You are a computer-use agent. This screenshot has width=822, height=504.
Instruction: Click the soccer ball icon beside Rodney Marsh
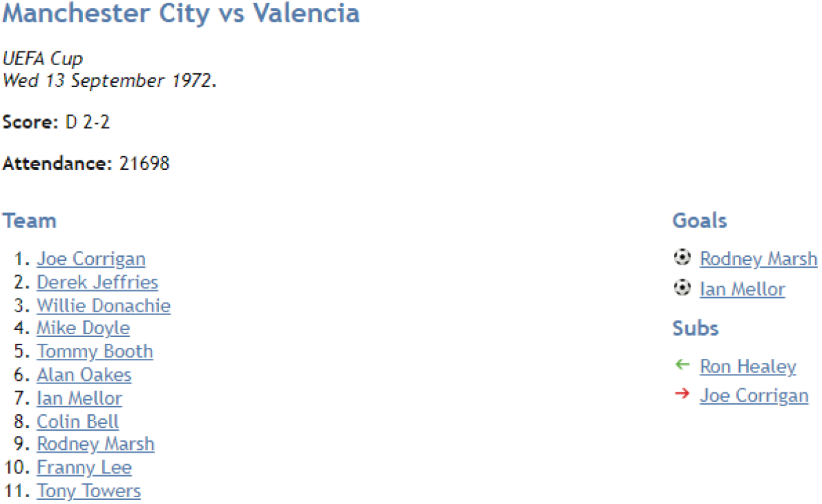pyautogui.click(x=682, y=258)
